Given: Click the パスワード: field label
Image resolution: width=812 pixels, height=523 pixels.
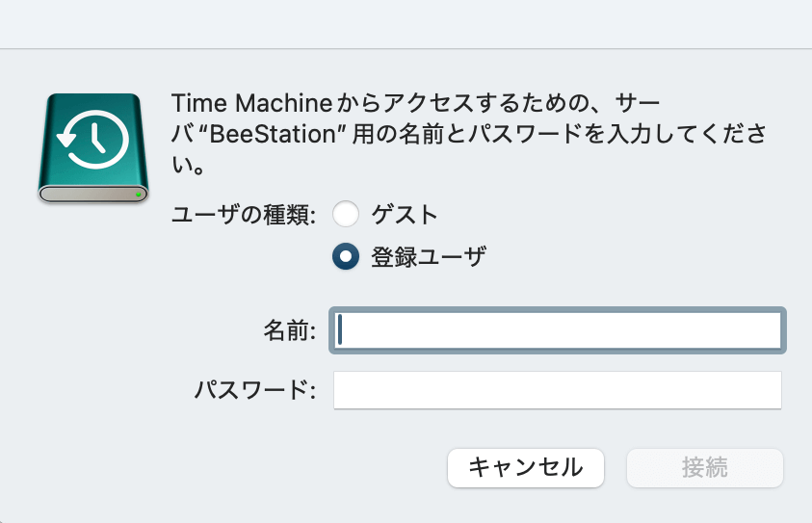Looking at the screenshot, I should [255, 390].
